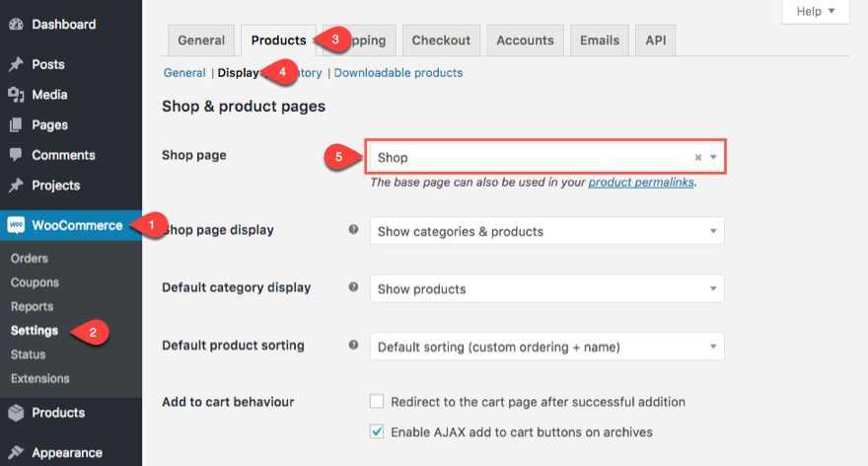The image size is (868, 466).
Task: Click the Posts pushpin icon
Action: click(x=16, y=64)
